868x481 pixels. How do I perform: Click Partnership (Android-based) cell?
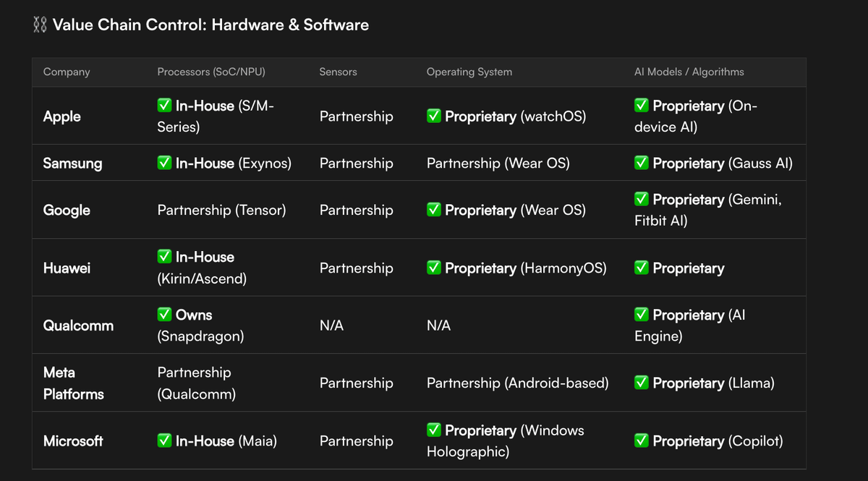point(517,383)
